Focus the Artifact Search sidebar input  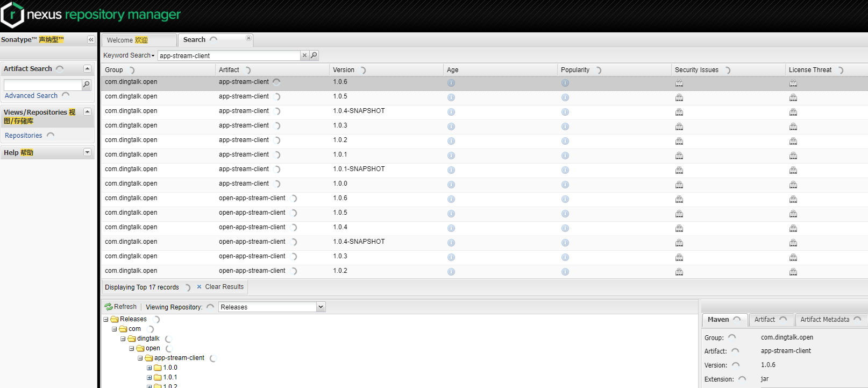tap(43, 85)
